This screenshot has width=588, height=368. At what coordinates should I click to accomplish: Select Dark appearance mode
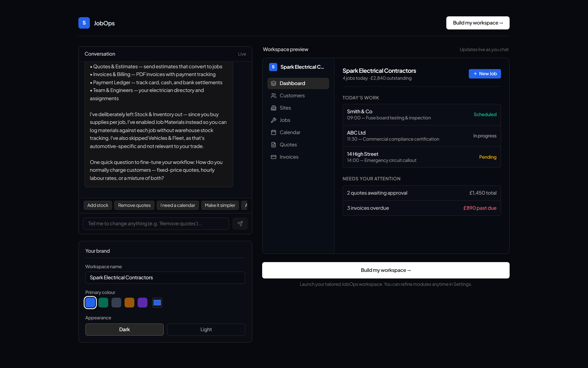(124, 330)
